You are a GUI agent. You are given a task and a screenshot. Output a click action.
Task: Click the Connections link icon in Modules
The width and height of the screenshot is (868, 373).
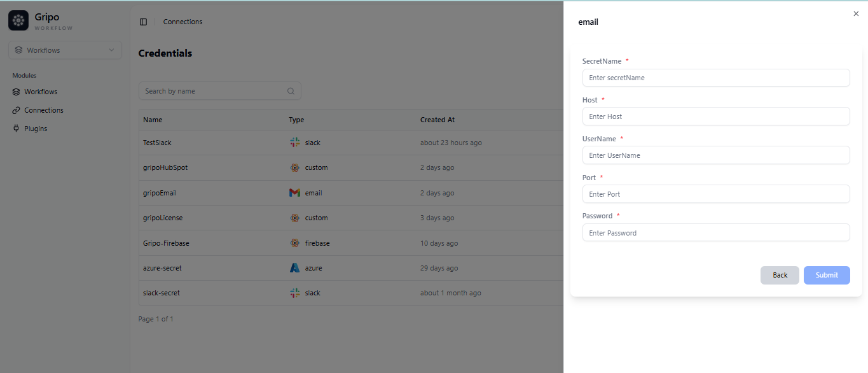[x=16, y=109]
